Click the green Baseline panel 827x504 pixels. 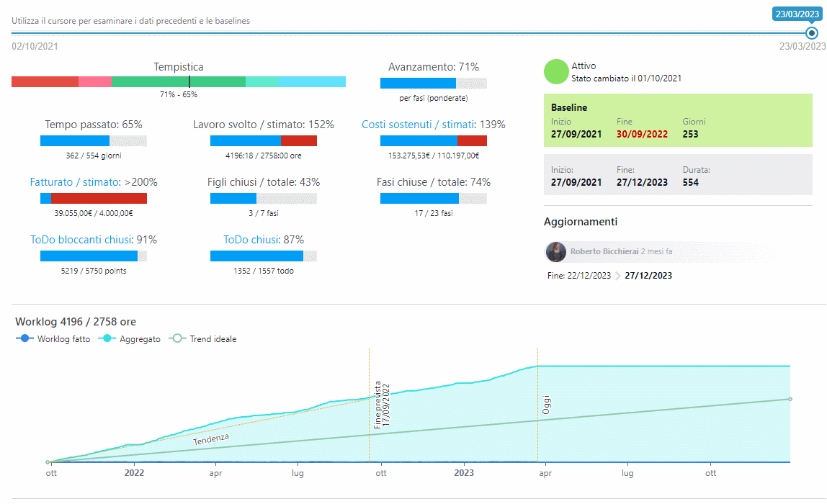tap(678, 120)
